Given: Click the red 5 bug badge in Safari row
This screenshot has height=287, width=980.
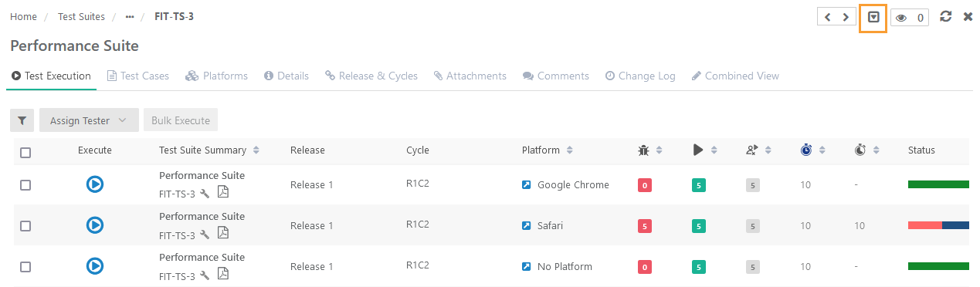Looking at the screenshot, I should [645, 226].
